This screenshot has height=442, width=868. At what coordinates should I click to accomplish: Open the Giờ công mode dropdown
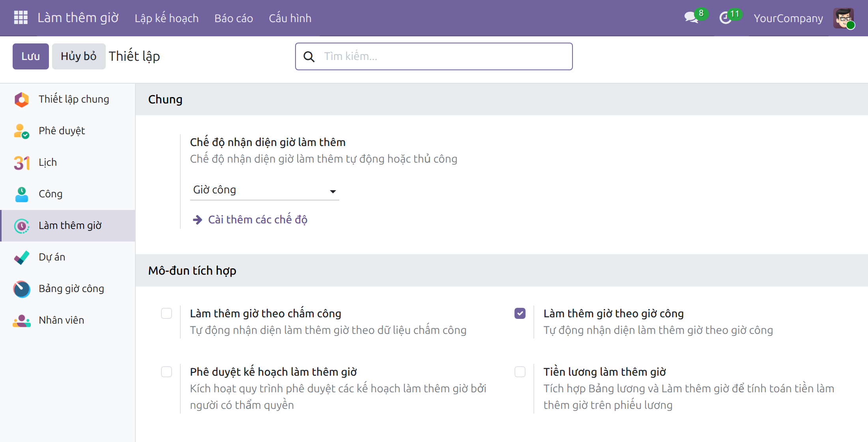click(x=264, y=190)
